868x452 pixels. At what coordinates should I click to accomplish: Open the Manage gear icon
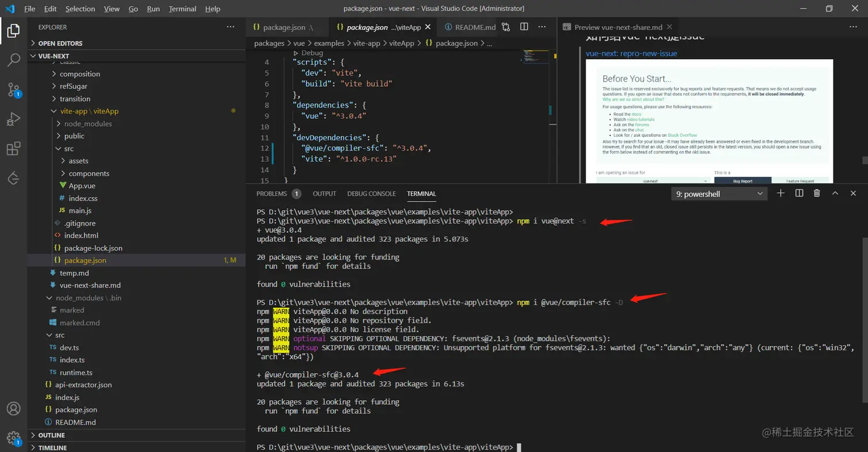point(13,438)
